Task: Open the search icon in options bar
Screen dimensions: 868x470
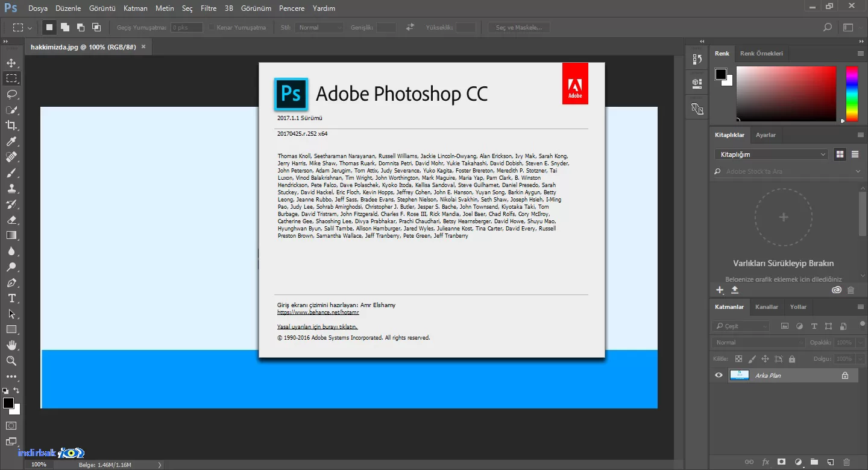Action: coord(828,27)
